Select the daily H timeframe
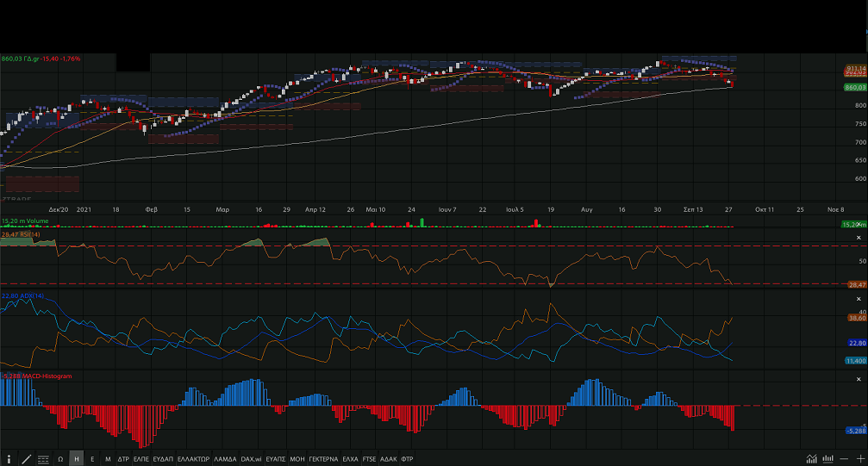The image size is (868, 466). tap(76, 459)
